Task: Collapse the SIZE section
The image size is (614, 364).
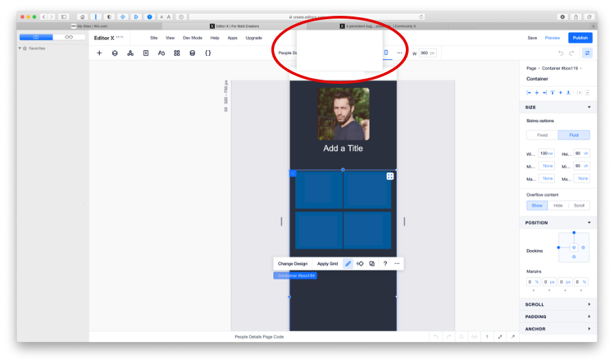Action: point(589,107)
